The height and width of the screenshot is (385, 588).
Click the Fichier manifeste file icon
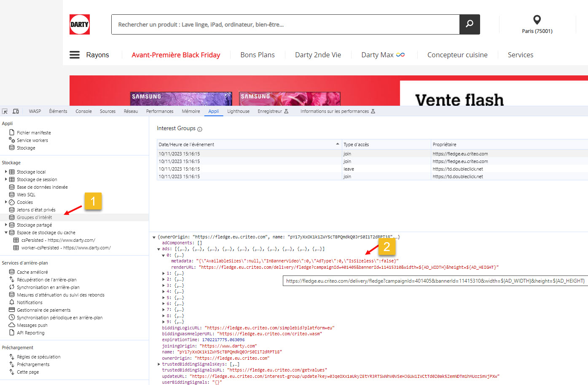pos(12,132)
